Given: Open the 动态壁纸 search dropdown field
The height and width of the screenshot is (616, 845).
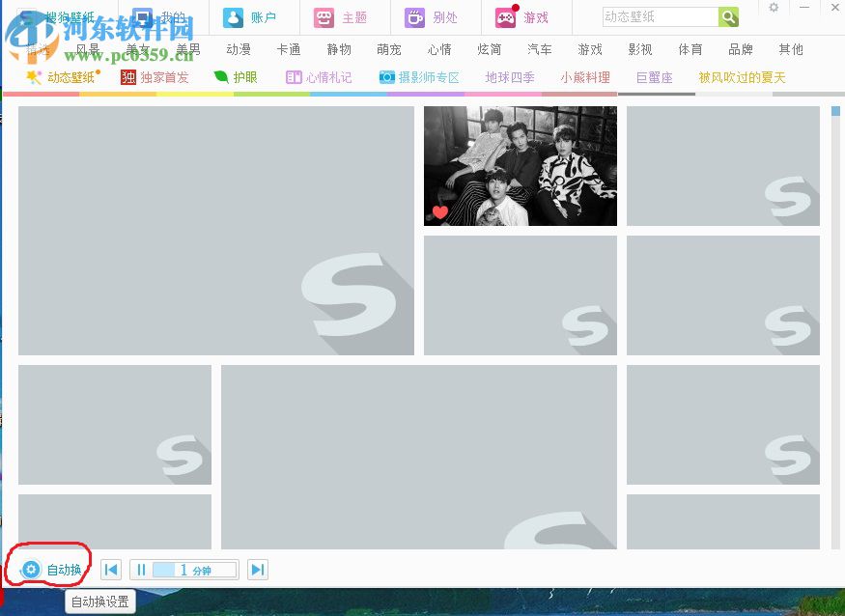Looking at the screenshot, I should 661,16.
